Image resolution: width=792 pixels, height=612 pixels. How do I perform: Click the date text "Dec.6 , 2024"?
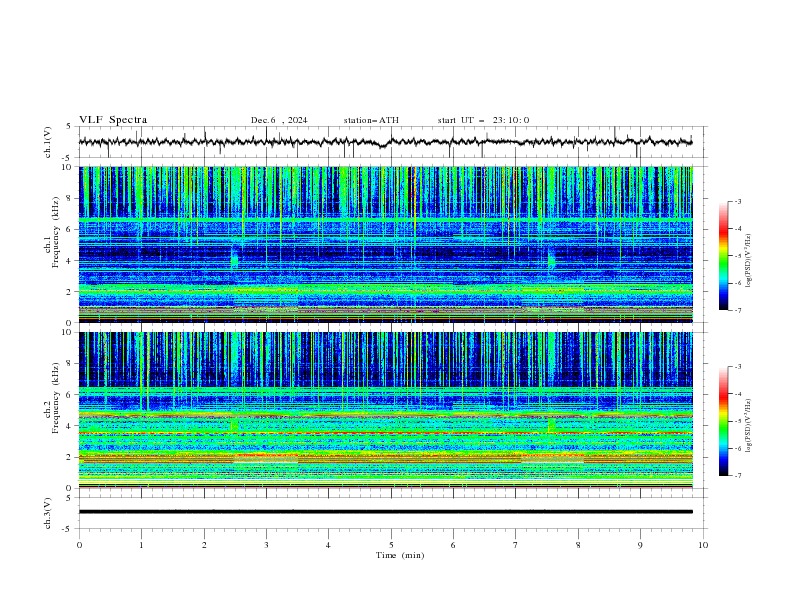(279, 120)
